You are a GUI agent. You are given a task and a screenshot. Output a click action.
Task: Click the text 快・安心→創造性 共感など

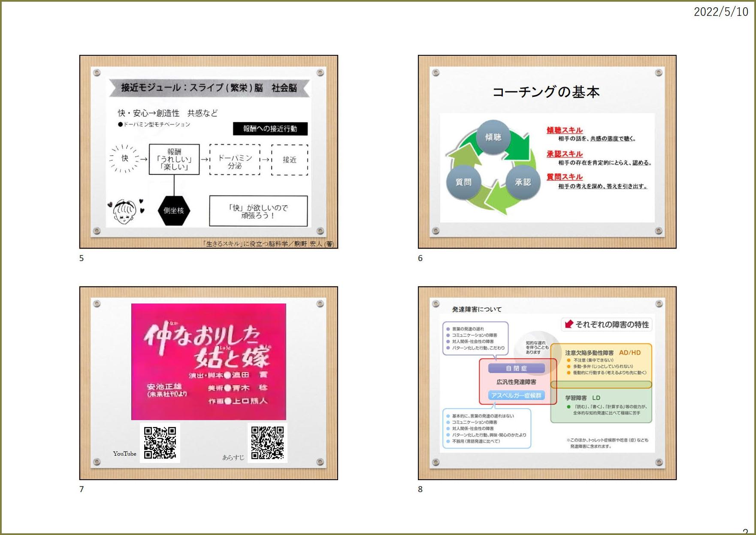point(168,113)
